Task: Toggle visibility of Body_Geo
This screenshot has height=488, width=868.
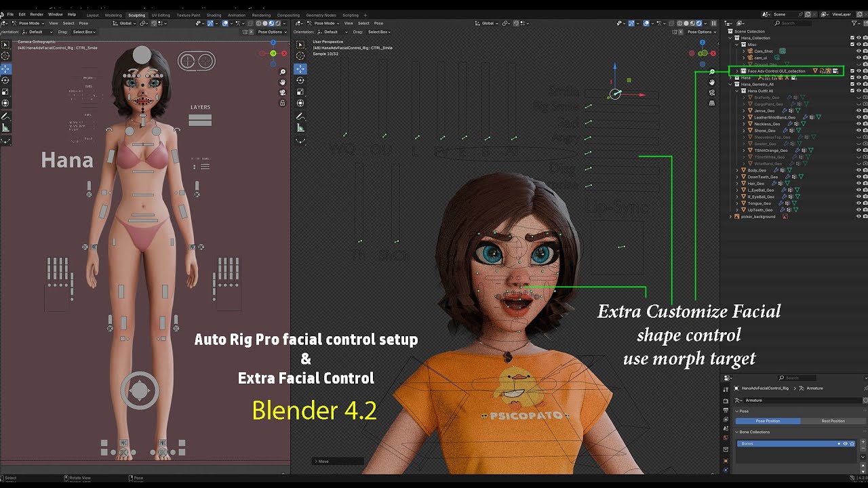Action: click(859, 170)
